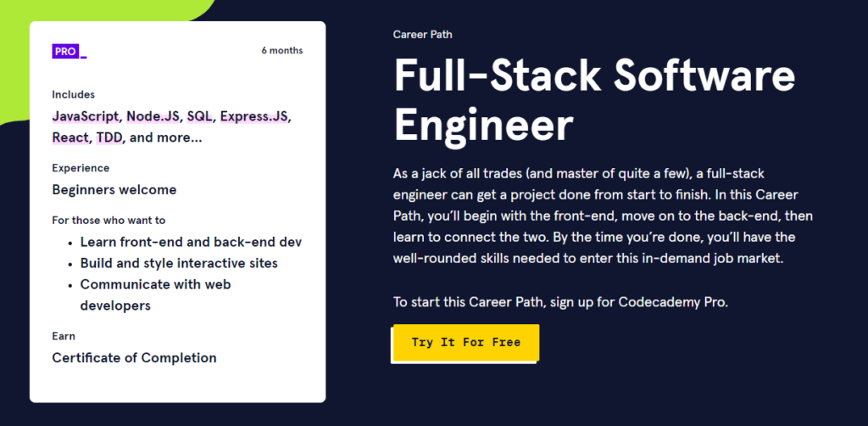The image size is (868, 426).
Task: Click the Career Path label above the title
Action: (x=422, y=35)
